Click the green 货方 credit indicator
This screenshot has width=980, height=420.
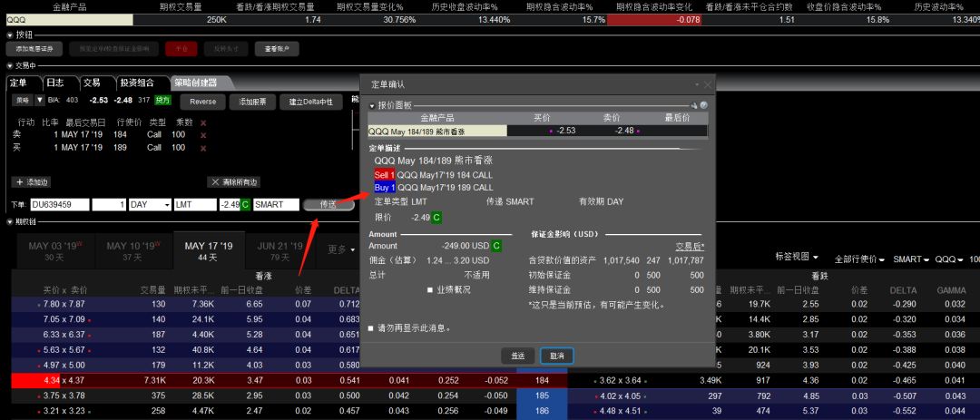point(162,100)
